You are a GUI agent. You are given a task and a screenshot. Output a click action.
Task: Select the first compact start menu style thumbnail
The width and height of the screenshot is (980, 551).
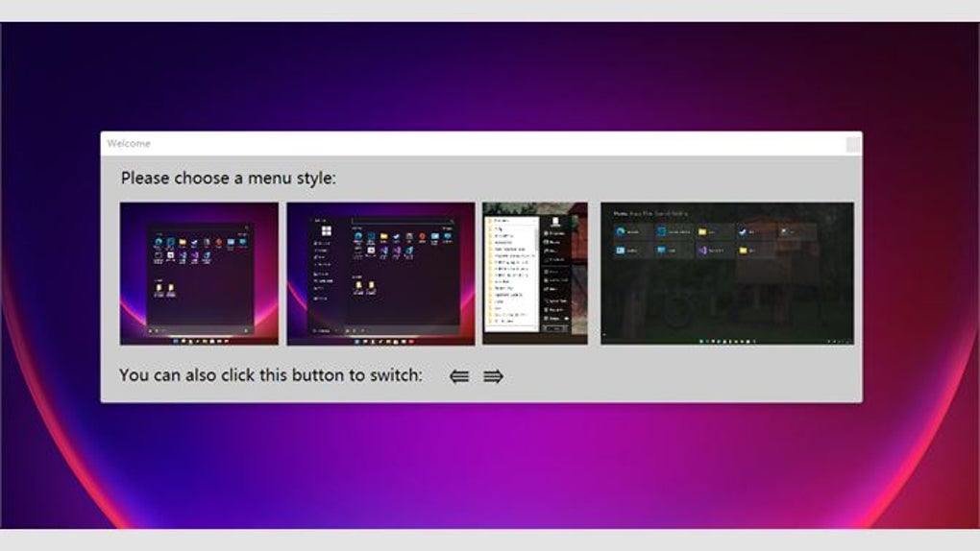[200, 273]
